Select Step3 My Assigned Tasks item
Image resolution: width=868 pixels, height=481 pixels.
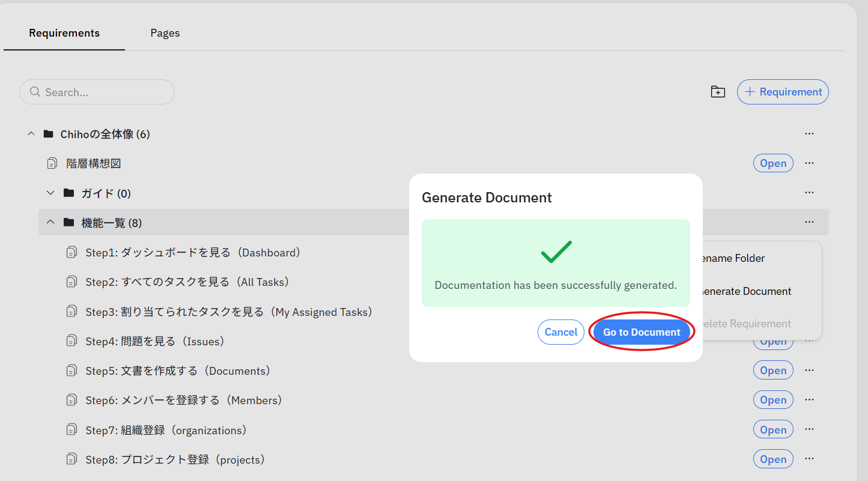pos(229,312)
